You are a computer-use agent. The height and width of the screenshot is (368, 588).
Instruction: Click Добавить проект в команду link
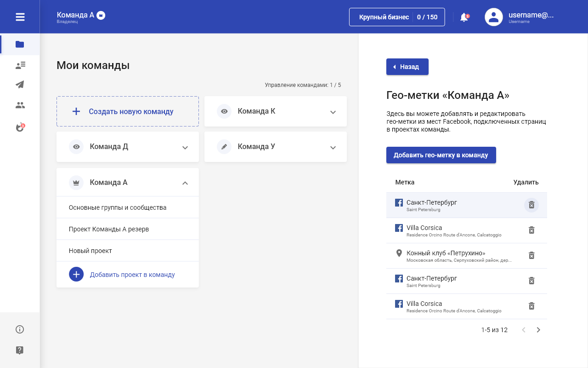[132, 275]
